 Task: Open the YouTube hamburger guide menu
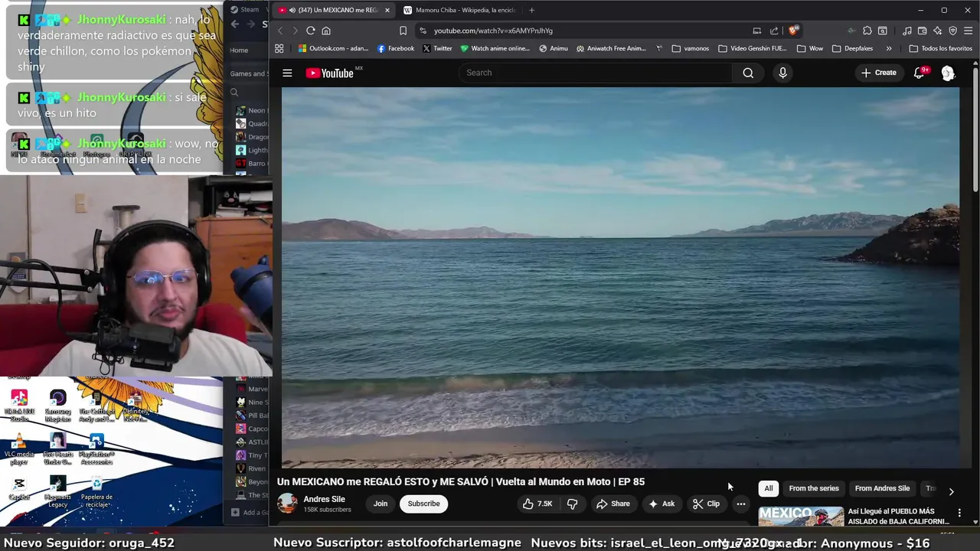point(287,73)
